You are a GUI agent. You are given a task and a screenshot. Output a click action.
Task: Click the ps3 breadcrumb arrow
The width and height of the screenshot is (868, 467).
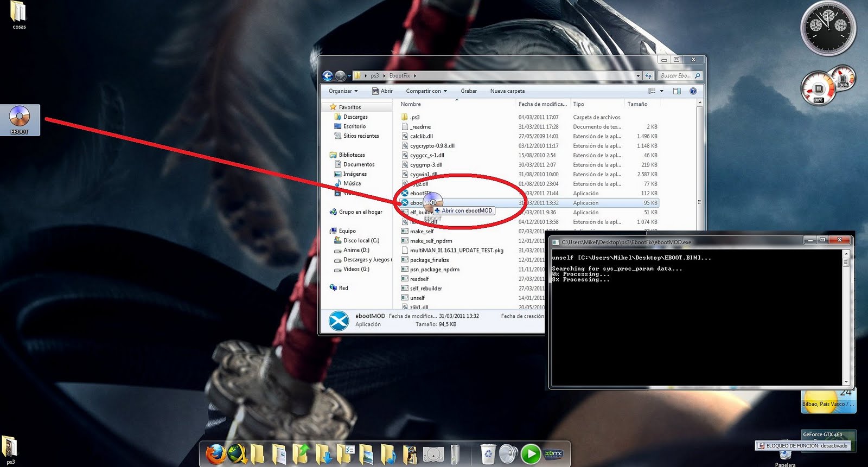tap(384, 76)
